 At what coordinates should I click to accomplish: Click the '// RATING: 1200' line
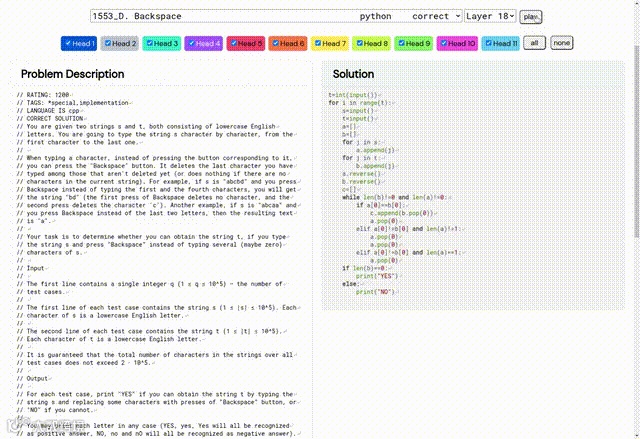43,95
